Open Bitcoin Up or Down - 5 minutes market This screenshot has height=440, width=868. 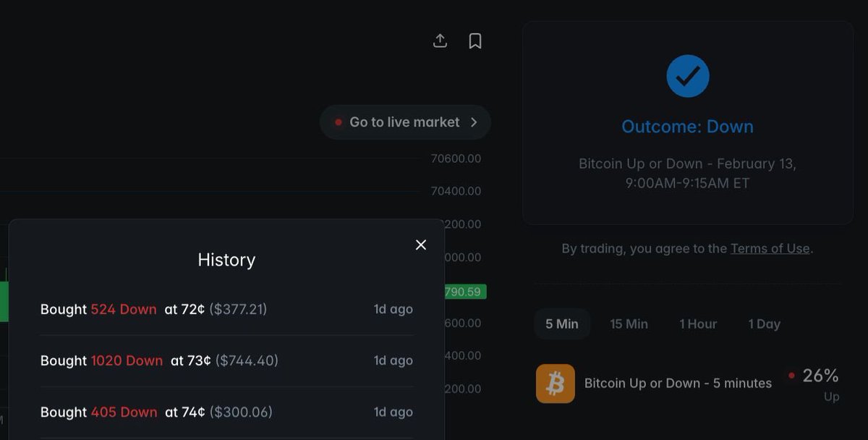[x=678, y=384]
